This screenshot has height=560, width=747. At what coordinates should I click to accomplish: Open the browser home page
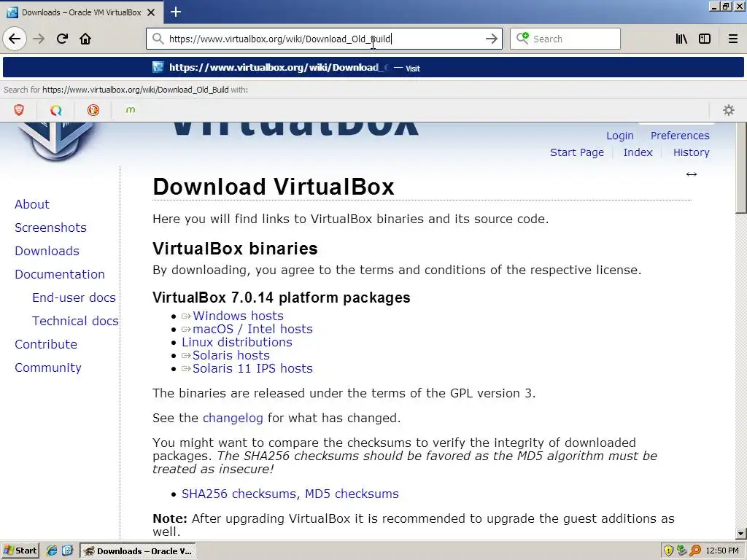pos(85,39)
